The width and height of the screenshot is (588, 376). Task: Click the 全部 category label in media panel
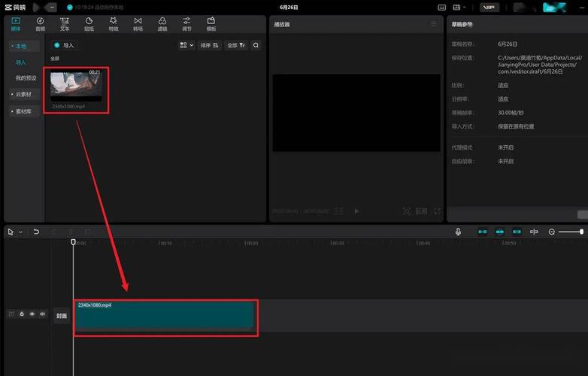(x=55, y=59)
